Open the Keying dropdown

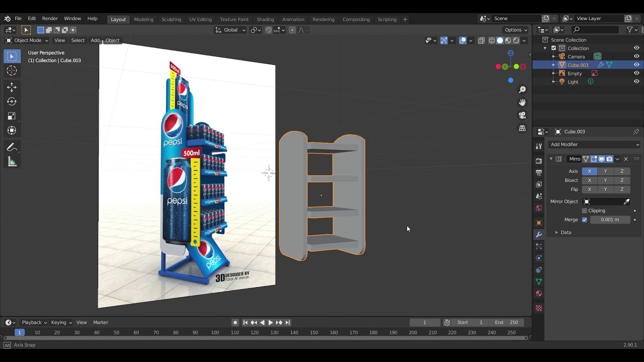[x=61, y=323]
